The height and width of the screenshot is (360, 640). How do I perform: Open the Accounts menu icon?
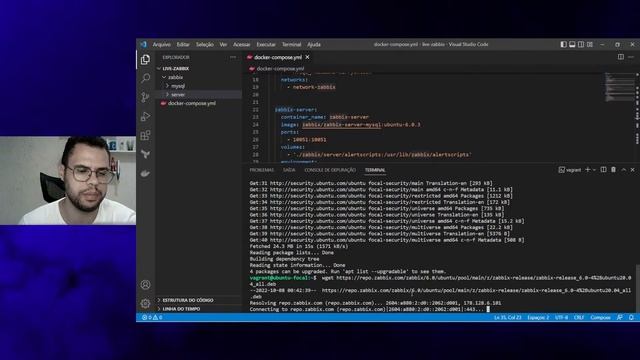(145, 284)
